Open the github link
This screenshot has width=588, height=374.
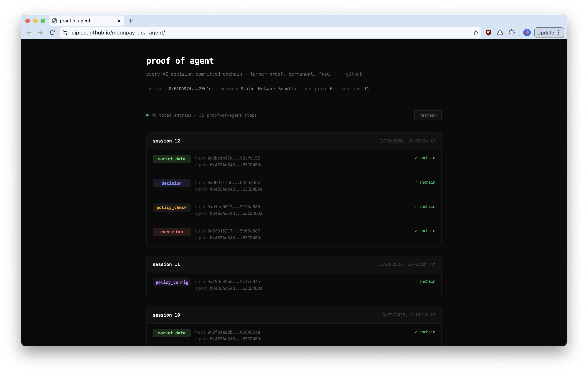pos(354,74)
